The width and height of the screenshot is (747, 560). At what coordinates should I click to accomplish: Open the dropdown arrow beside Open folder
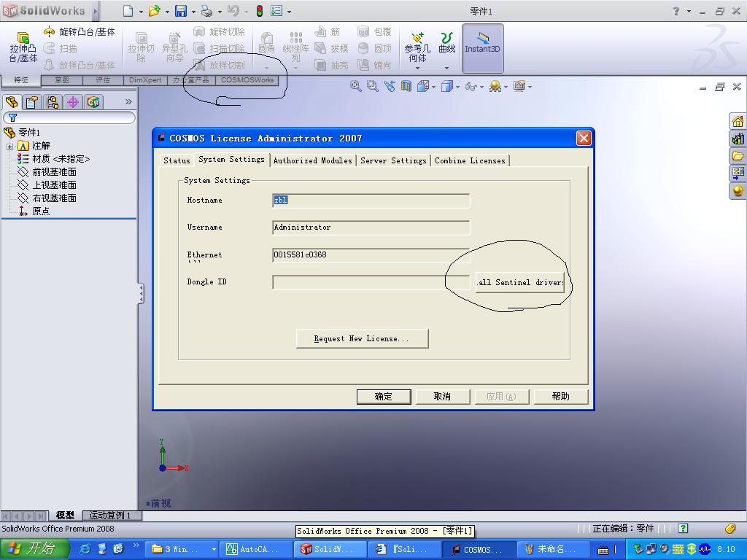click(x=167, y=12)
